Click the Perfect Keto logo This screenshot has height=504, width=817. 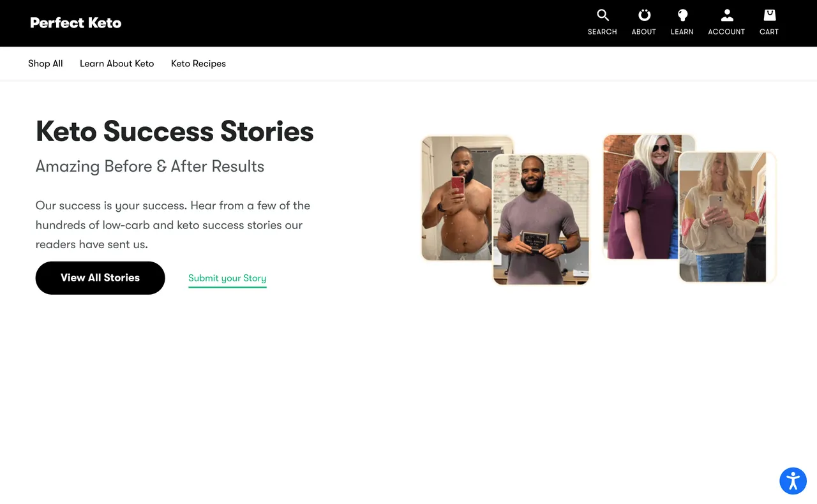75,23
